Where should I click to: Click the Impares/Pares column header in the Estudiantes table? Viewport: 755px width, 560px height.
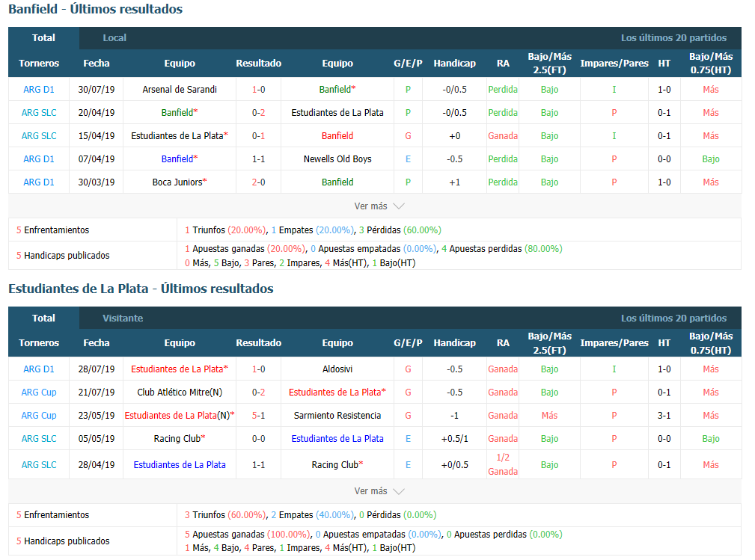[614, 343]
